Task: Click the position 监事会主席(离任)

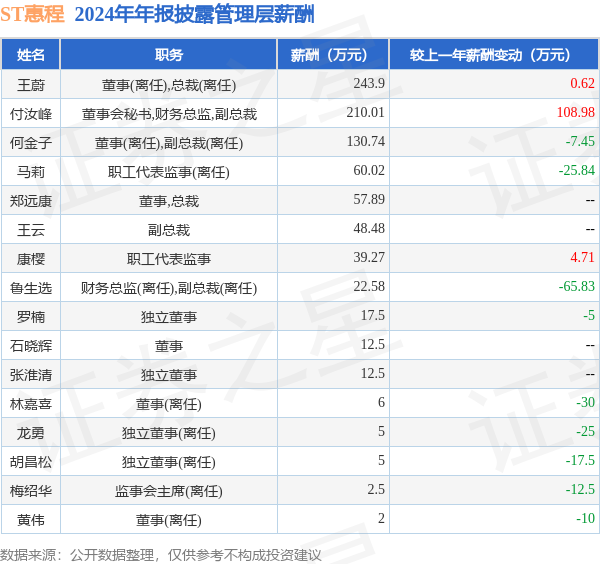Action: (x=169, y=491)
